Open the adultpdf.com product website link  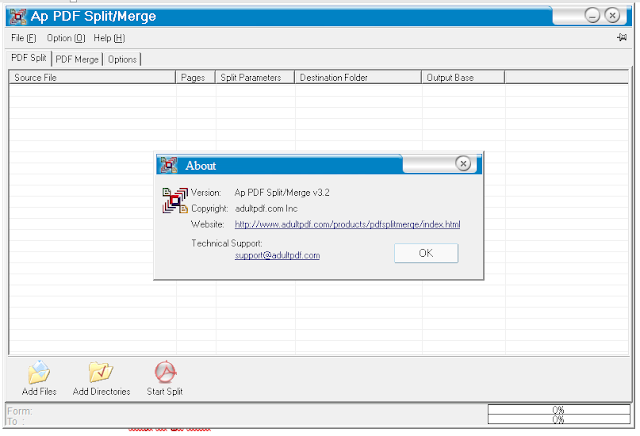tap(347, 224)
